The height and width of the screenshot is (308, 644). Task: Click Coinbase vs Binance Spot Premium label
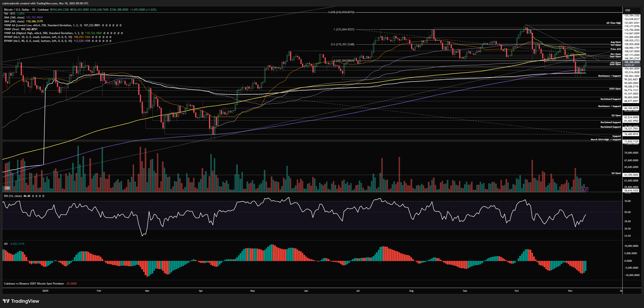(x=34, y=284)
